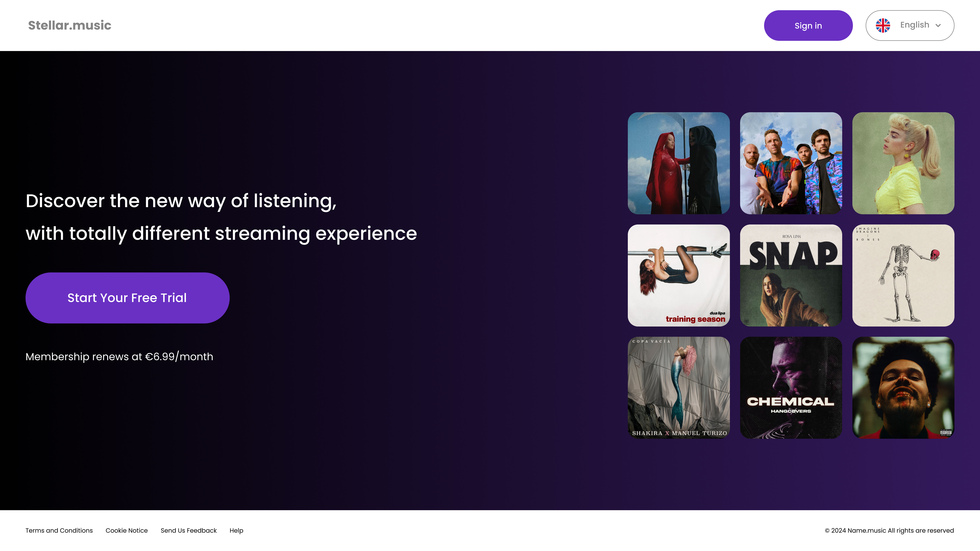Start Your Free Trial button
The height and width of the screenshot is (551, 980).
coord(127,298)
